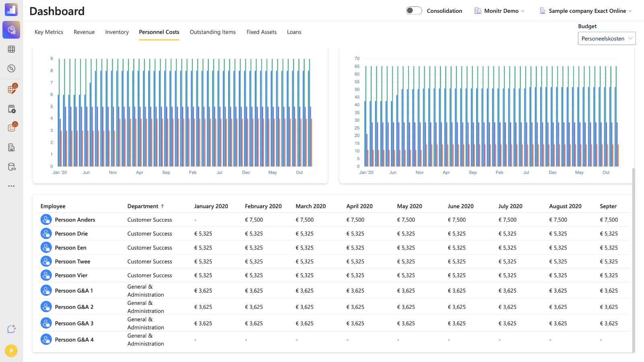This screenshot has width=644, height=362.
Task: Click the Employee column header
Action: [53, 206]
